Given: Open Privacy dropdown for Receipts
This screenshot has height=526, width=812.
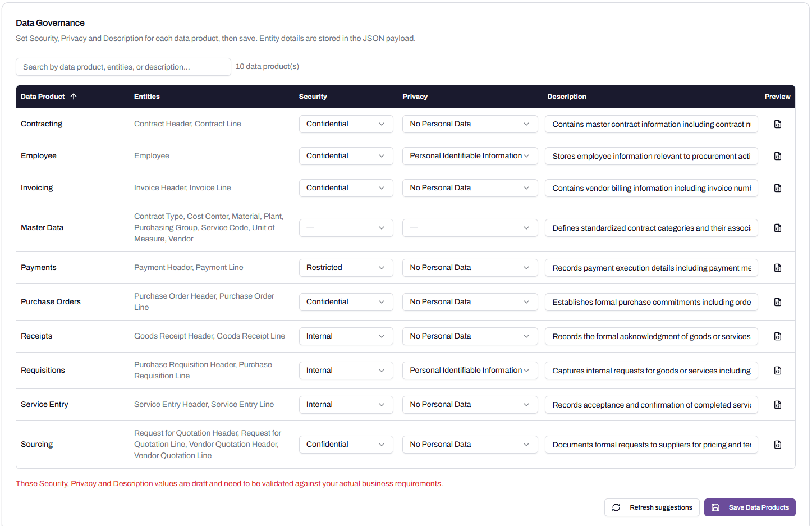Looking at the screenshot, I should point(470,336).
